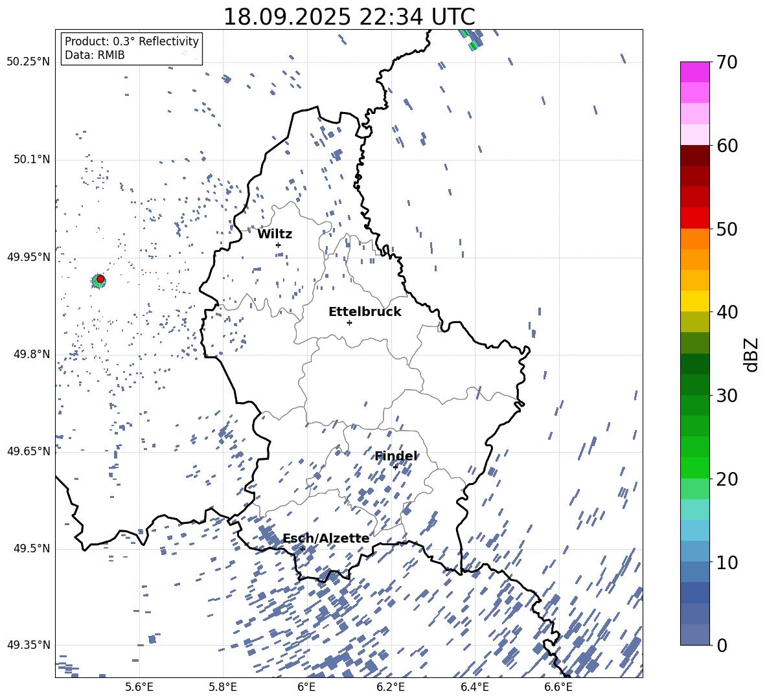Click the Product 0.3° Reflectivity info box

132,49
